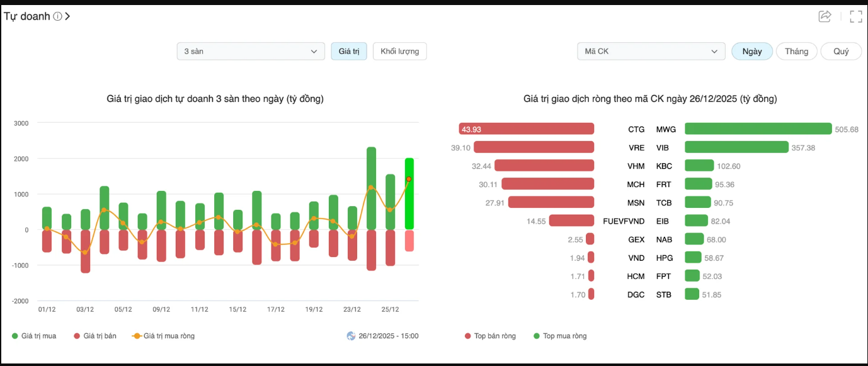868x366 pixels.
Task: Click the FUEVFVND red bar 14.55
Action: [572, 220]
